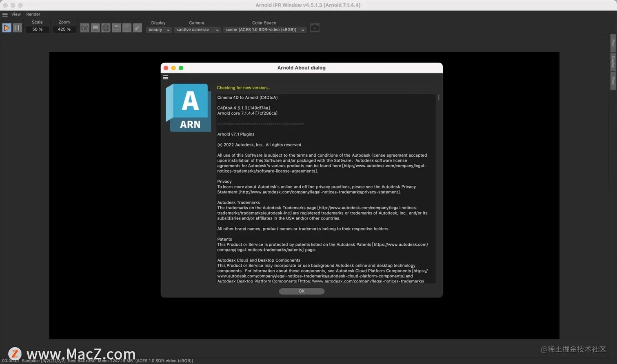The width and height of the screenshot is (617, 364).
Task: Click the About dialog text scrollbar
Action: (x=439, y=98)
